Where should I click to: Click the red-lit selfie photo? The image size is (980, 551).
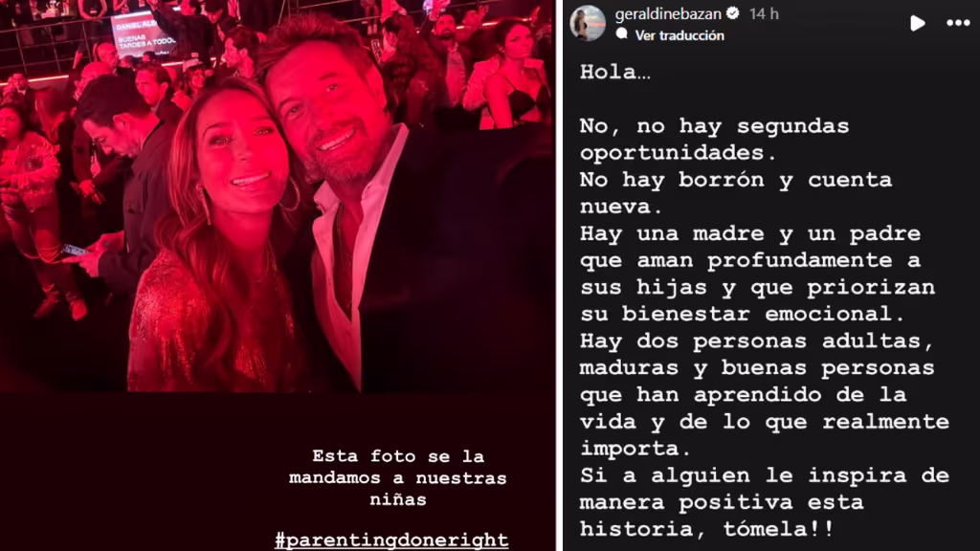point(277,196)
